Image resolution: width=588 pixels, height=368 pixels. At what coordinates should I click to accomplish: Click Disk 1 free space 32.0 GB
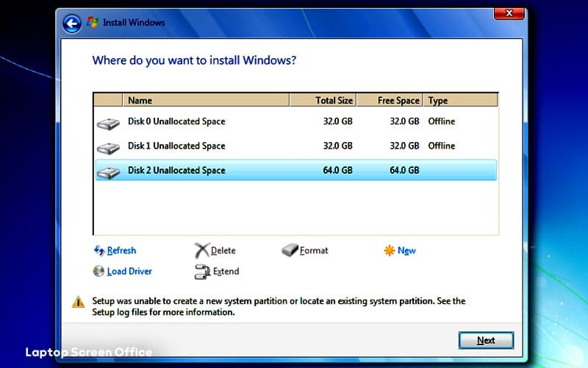(404, 146)
